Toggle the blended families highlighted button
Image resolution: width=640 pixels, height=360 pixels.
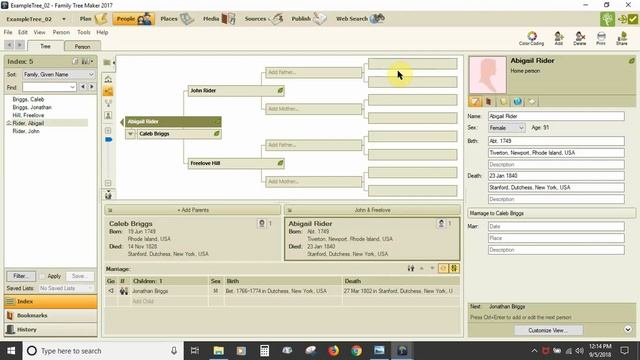point(443,268)
